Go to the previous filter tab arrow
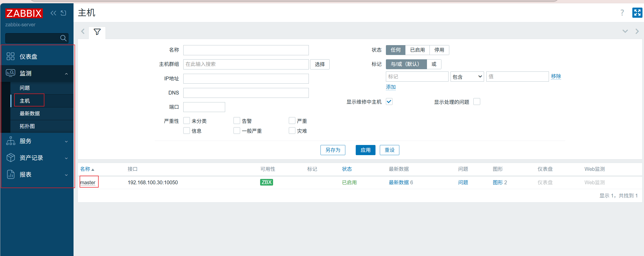This screenshot has width=644, height=256. coord(83,31)
